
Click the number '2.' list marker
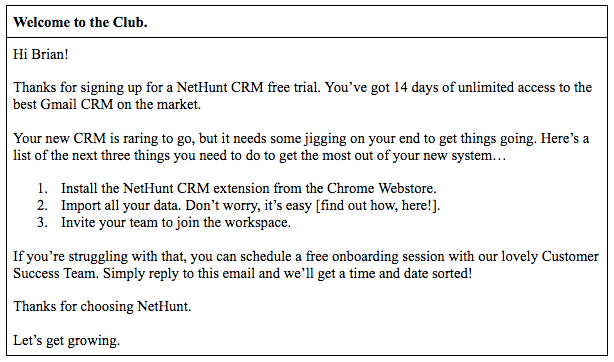pyautogui.click(x=43, y=205)
